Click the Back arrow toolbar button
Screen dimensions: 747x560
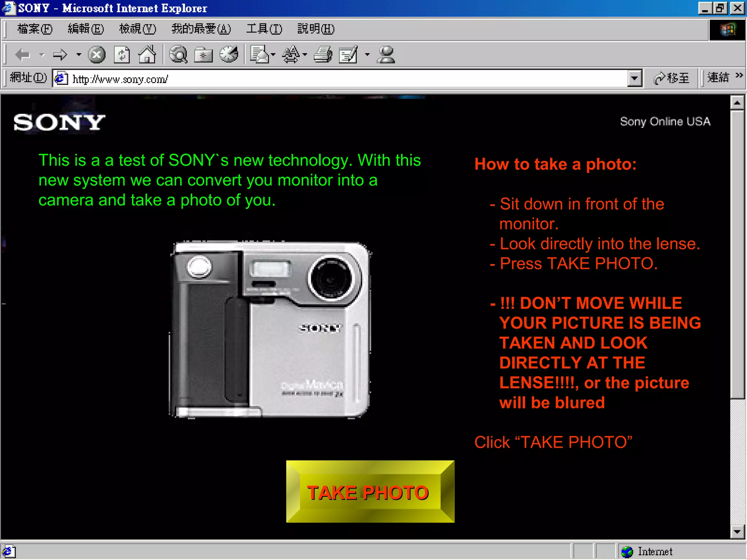tap(23, 55)
